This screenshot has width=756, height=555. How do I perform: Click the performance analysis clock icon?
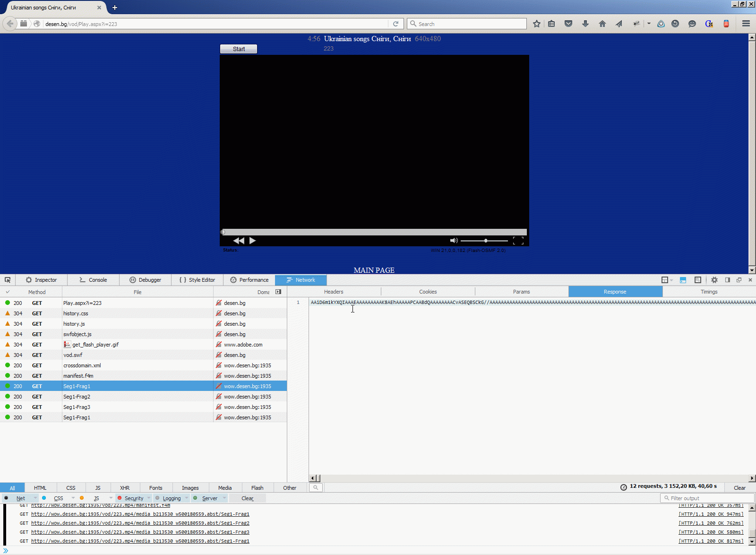pyautogui.click(x=624, y=487)
